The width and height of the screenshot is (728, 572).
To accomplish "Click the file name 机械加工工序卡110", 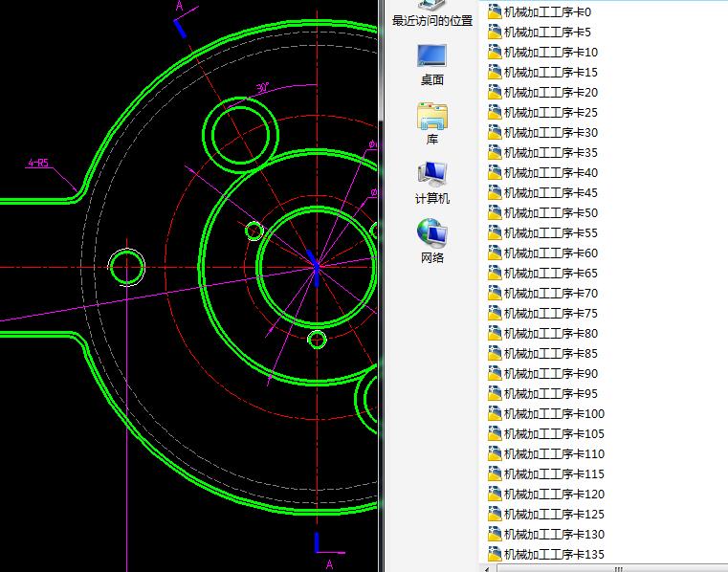I will 554,453.
